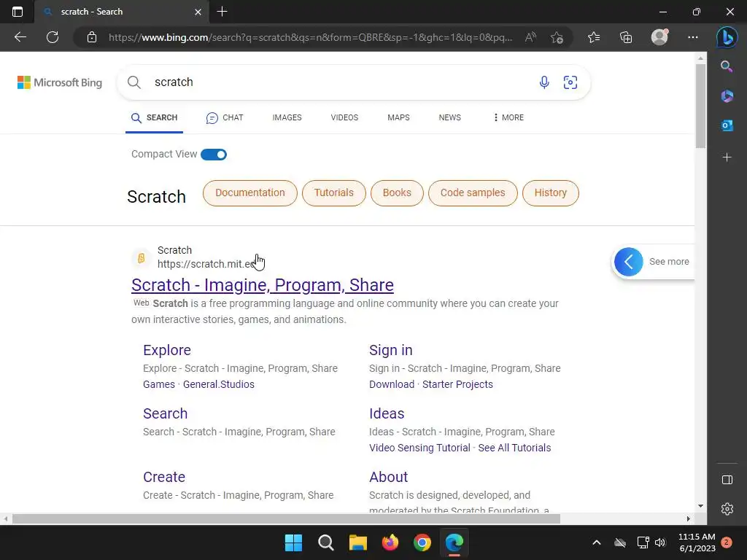The image size is (747, 560).
Task: Select the Books filter chip
Action: pos(397,192)
